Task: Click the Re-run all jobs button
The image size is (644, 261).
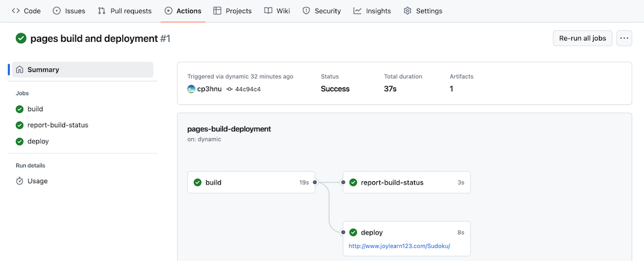Action: pyautogui.click(x=582, y=38)
